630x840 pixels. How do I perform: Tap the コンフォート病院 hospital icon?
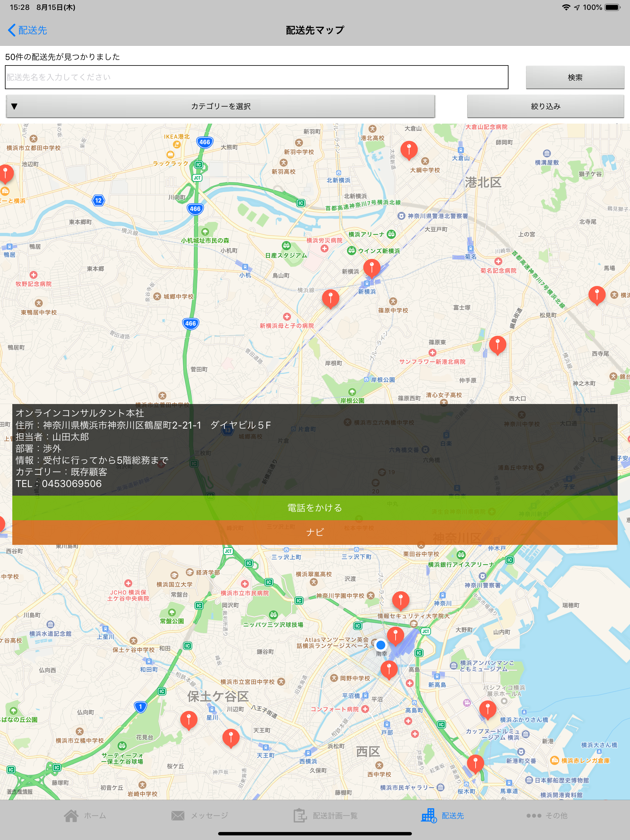365,709
